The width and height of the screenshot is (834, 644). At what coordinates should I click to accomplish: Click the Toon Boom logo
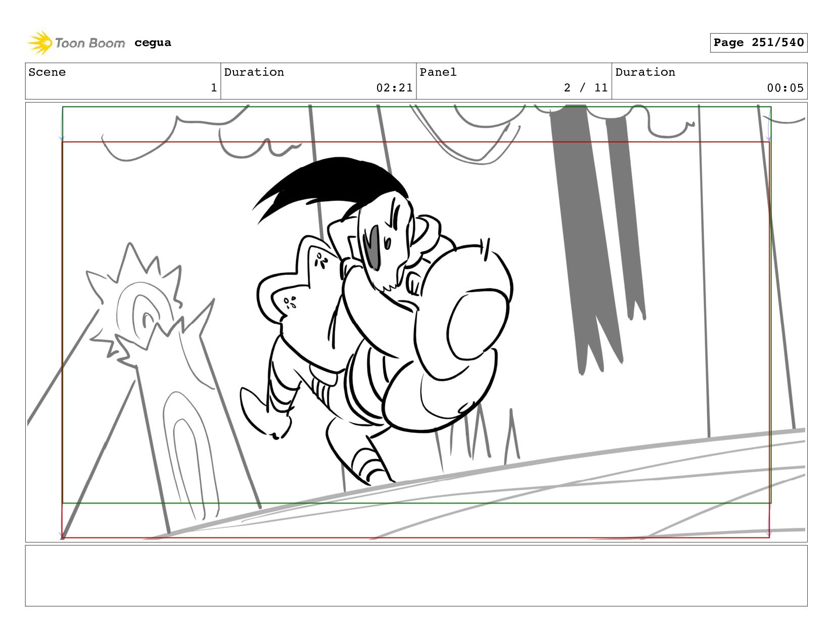point(76,43)
